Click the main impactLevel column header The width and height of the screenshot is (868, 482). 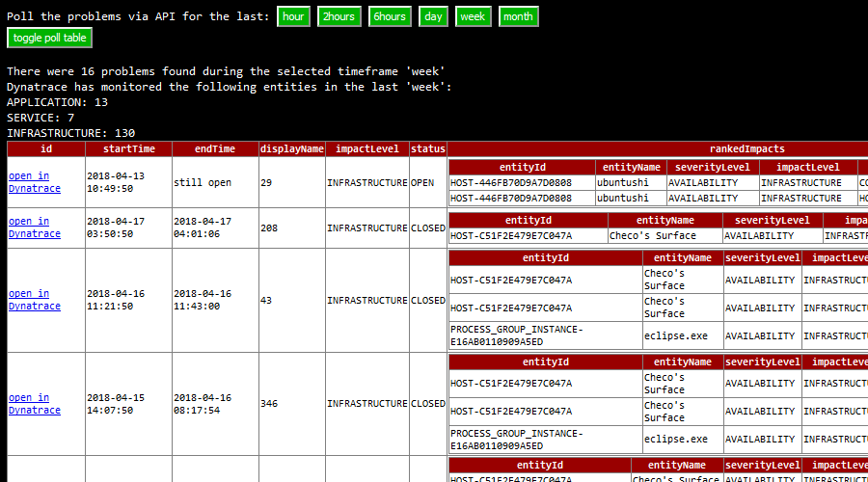coord(367,148)
